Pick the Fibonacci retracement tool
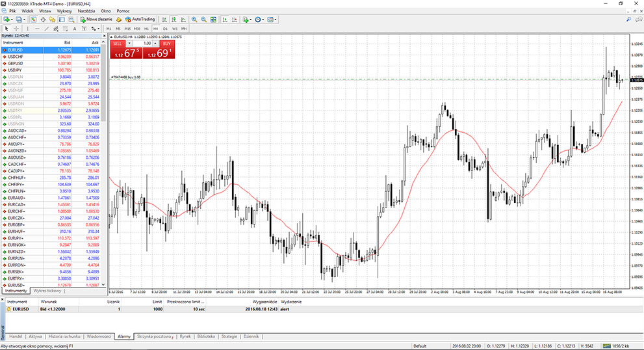This screenshot has height=350, width=644. [x=65, y=29]
